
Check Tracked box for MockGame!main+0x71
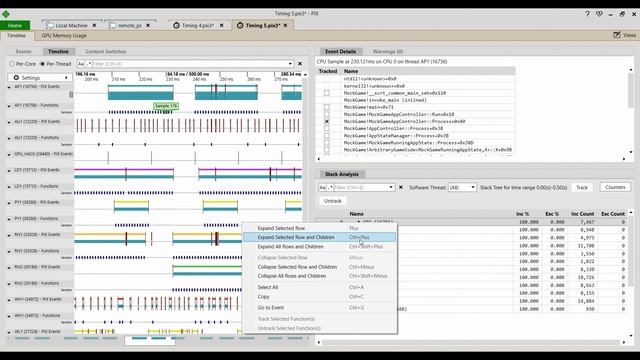click(x=327, y=107)
